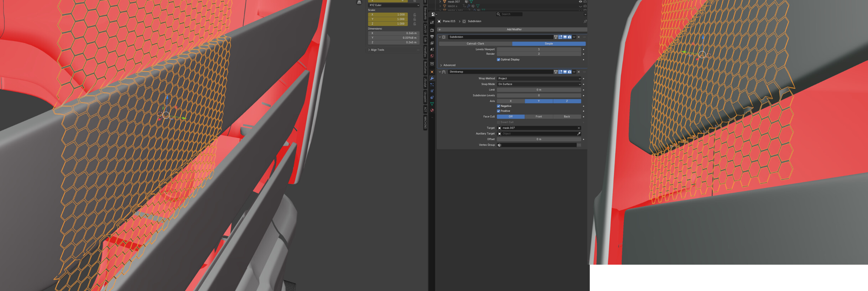868x291 pixels.
Task: Toggle the Positive checkbox in Shrinkwrap
Action: [x=498, y=111]
